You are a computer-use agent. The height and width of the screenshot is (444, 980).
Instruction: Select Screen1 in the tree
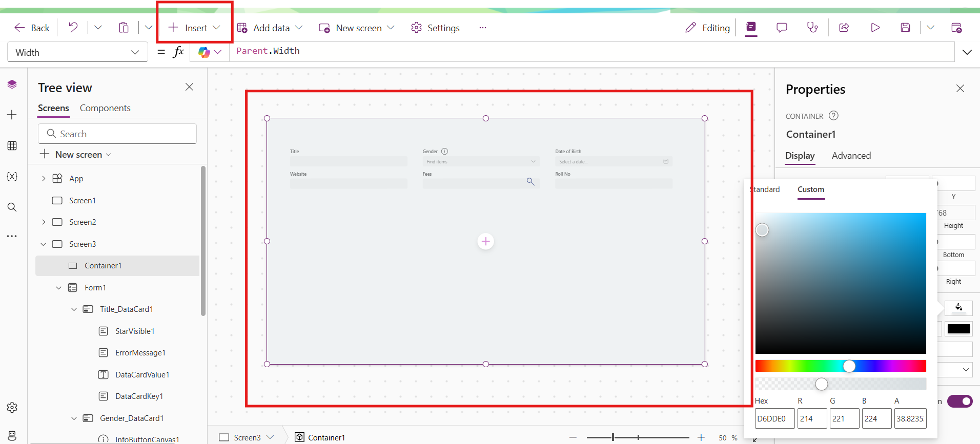83,200
